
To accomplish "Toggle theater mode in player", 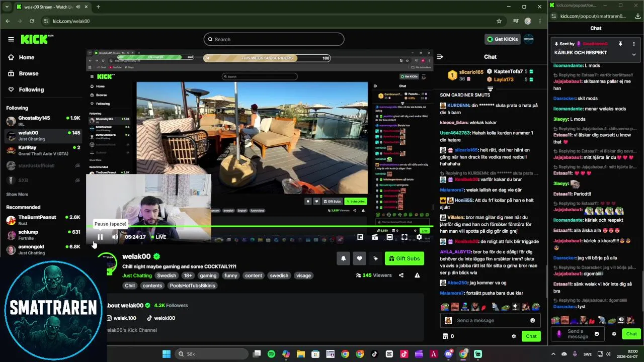I will point(389,237).
